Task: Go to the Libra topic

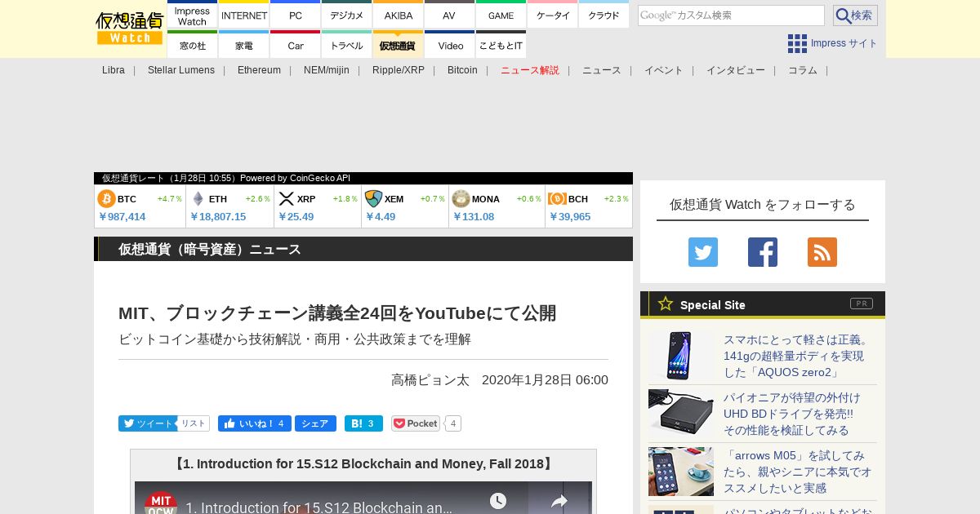Action: (114, 70)
